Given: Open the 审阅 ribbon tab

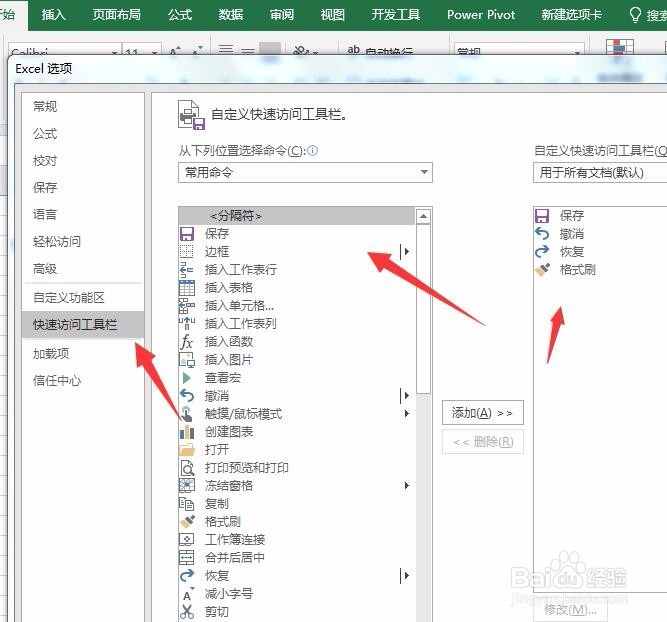Looking at the screenshot, I should [282, 15].
